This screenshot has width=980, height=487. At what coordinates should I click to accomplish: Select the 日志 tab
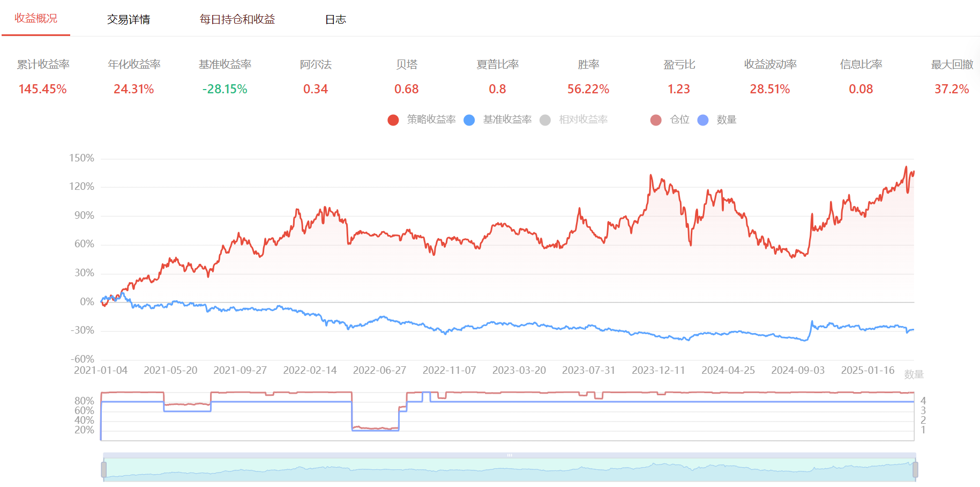335,19
